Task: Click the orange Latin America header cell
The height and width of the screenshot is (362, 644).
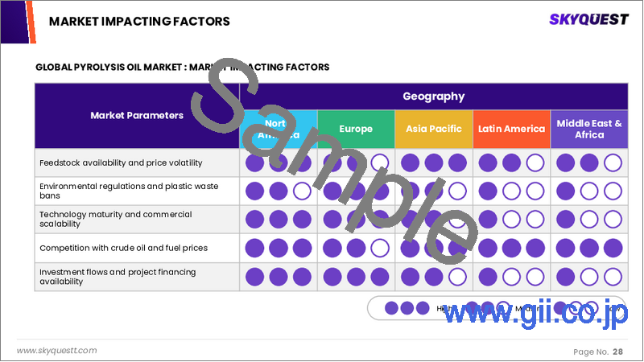Action: coord(511,129)
